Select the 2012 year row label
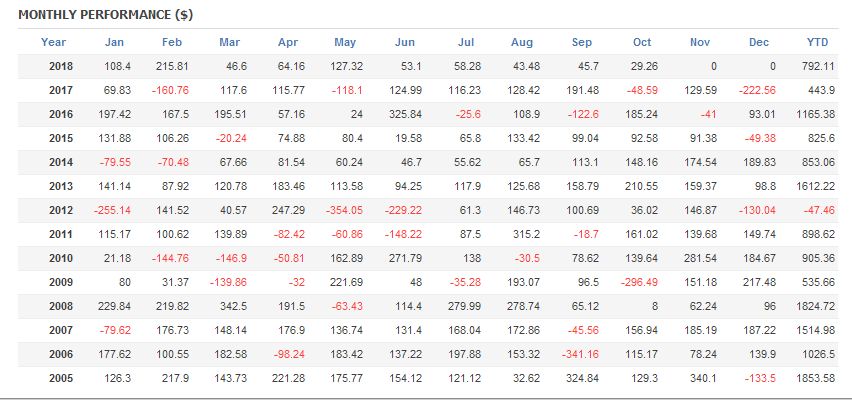This screenshot has width=852, height=400. 61,211
